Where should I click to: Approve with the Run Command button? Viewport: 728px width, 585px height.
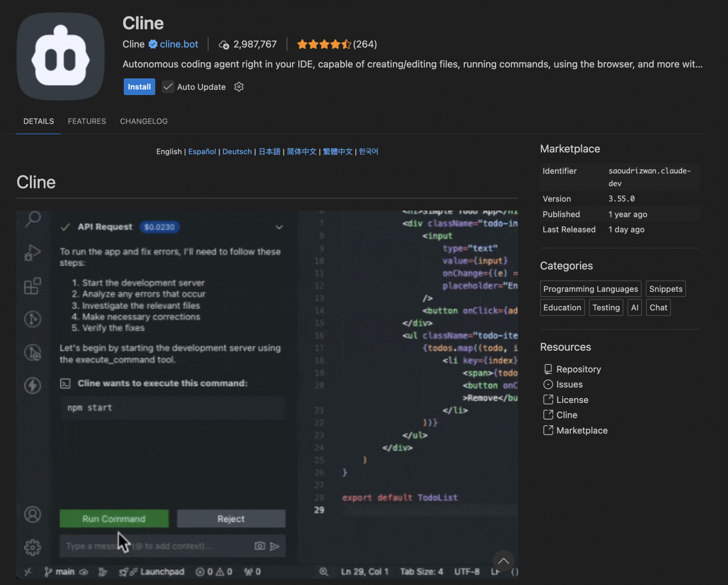pos(114,518)
